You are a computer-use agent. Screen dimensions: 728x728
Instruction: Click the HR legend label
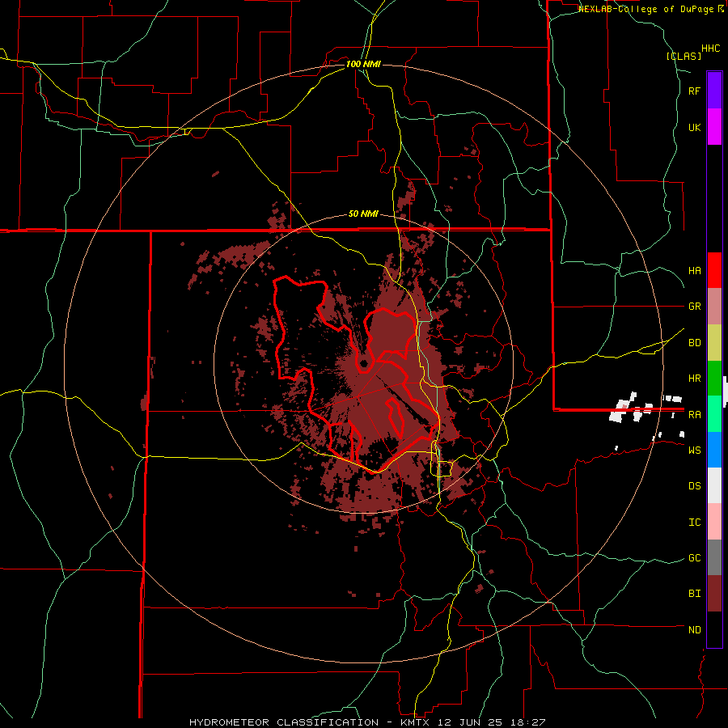coord(694,379)
